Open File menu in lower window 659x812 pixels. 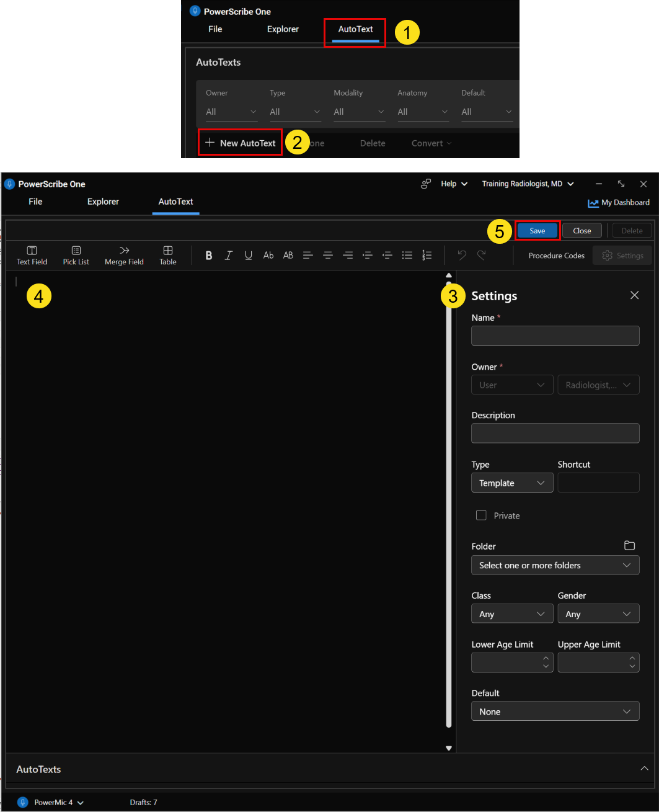pyautogui.click(x=35, y=202)
